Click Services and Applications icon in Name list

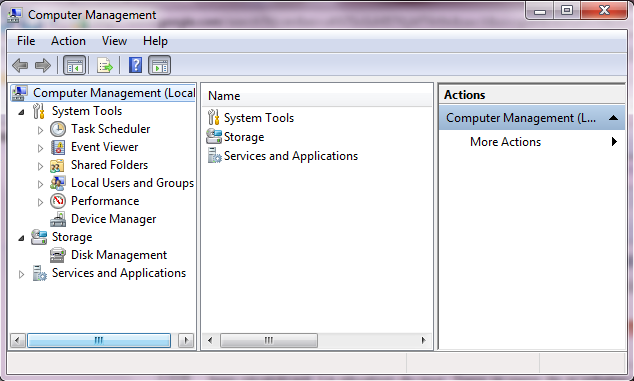pos(214,156)
